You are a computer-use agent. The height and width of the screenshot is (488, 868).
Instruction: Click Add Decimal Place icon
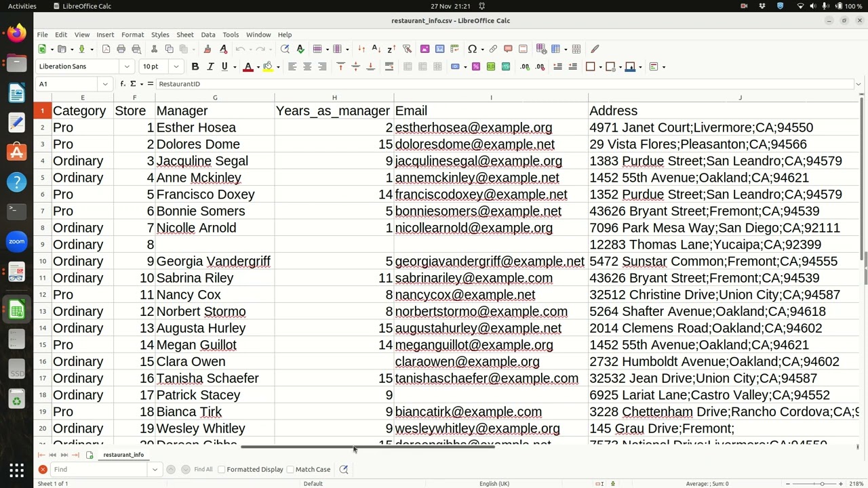pyautogui.click(x=525, y=66)
